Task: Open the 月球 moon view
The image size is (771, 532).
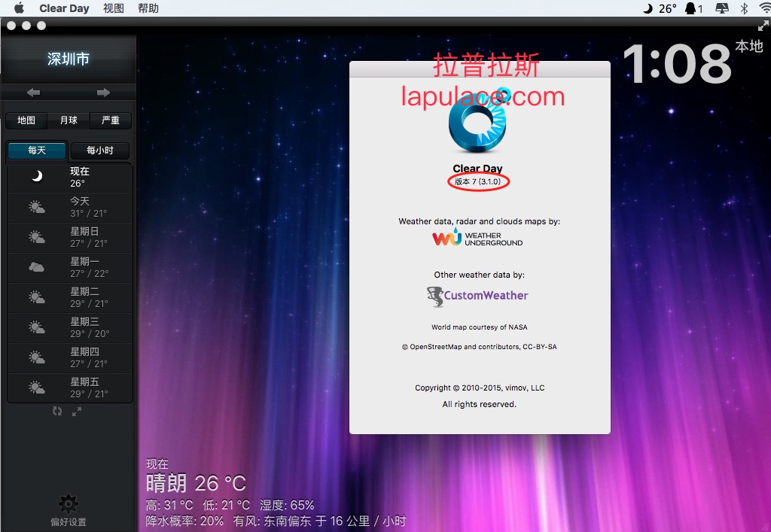Action: (x=69, y=120)
